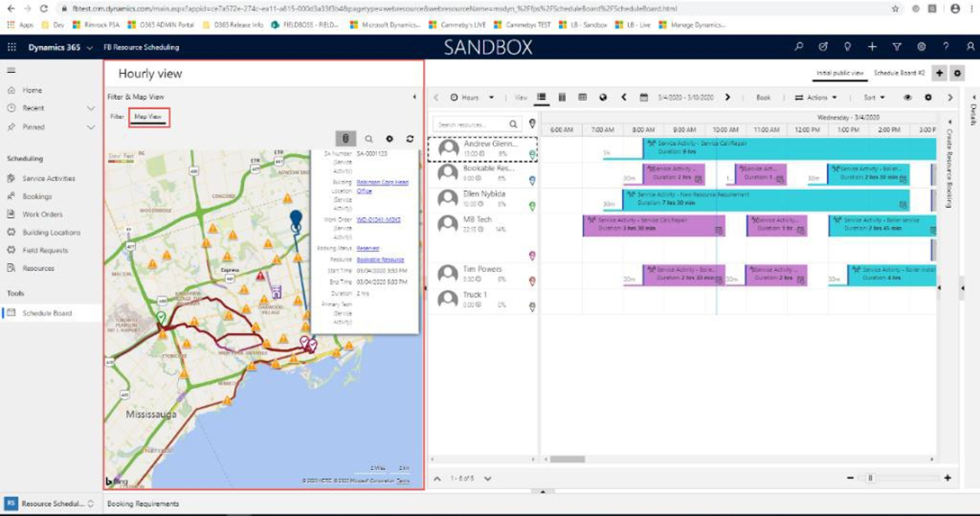
Task: Open the lightbulb assistant icon in top bar
Action: (848, 46)
